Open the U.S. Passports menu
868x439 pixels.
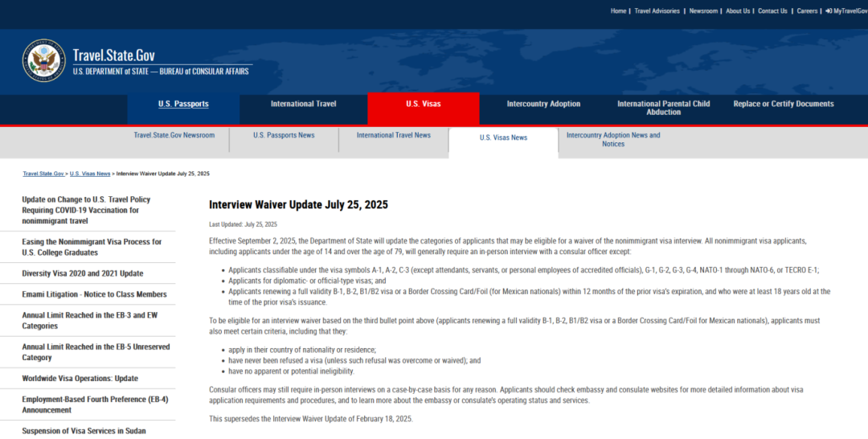click(183, 104)
